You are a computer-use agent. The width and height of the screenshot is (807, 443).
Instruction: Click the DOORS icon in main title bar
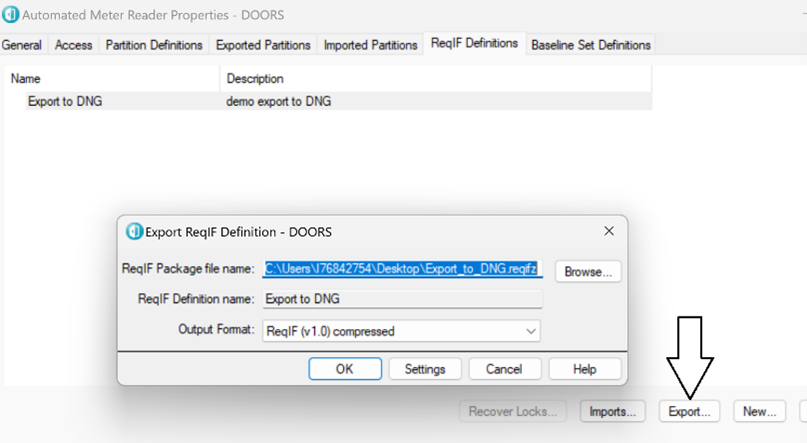pyautogui.click(x=11, y=15)
